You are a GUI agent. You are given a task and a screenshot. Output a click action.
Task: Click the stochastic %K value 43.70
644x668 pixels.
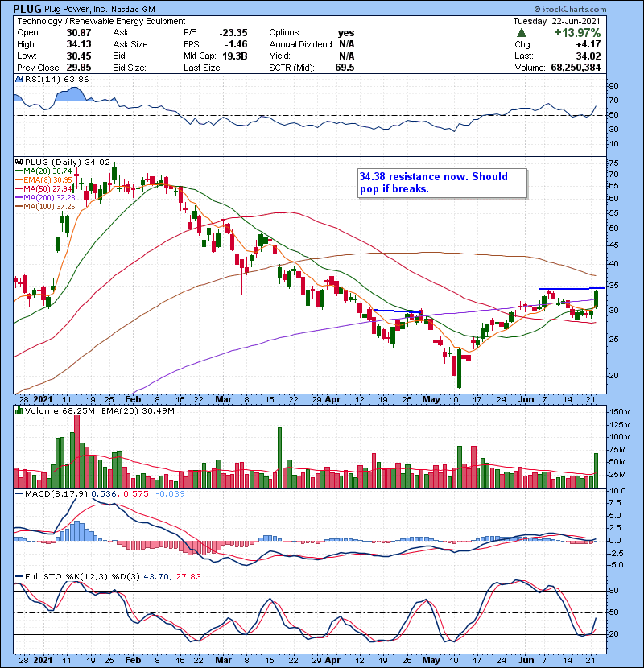(156, 577)
